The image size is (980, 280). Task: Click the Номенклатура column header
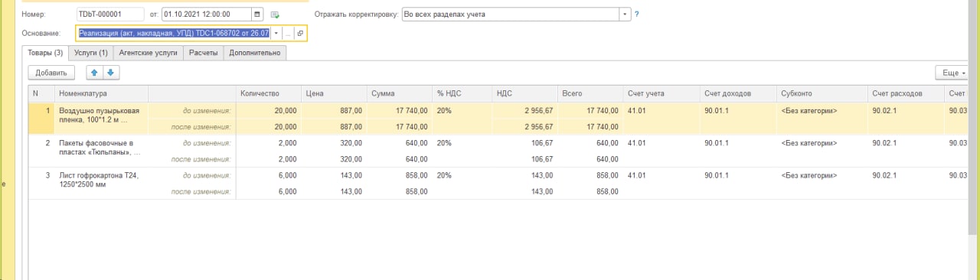click(101, 93)
